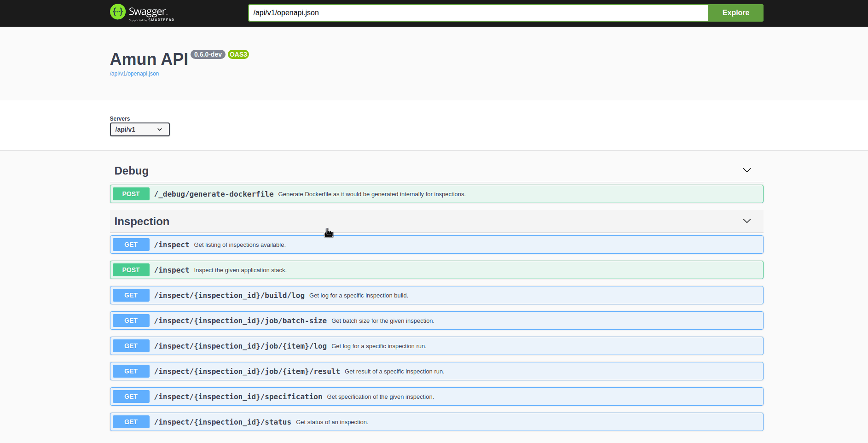Collapse the Debug section chevron
Viewport: 868px width, 443px height.
click(746, 170)
